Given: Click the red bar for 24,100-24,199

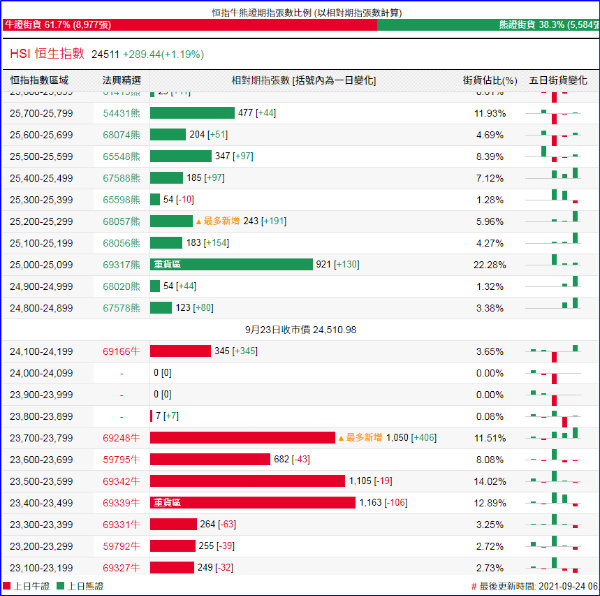Looking at the screenshot, I should click(x=180, y=351).
